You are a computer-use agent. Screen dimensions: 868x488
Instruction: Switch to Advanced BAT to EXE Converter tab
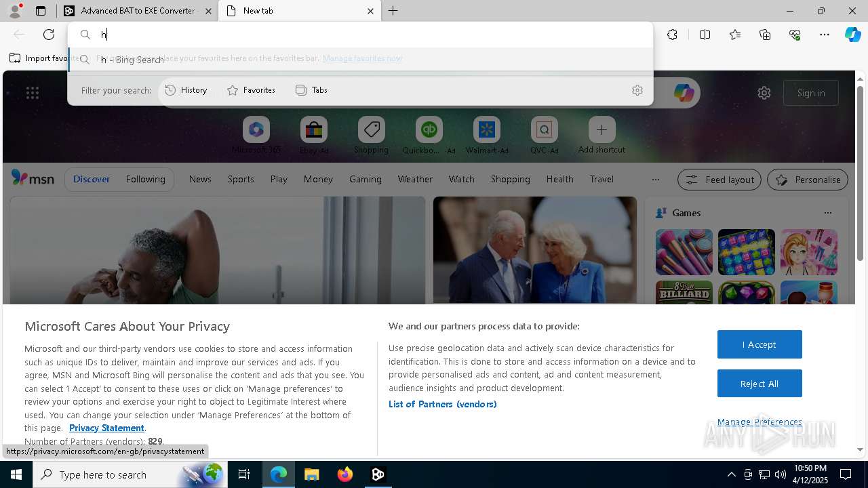click(138, 11)
